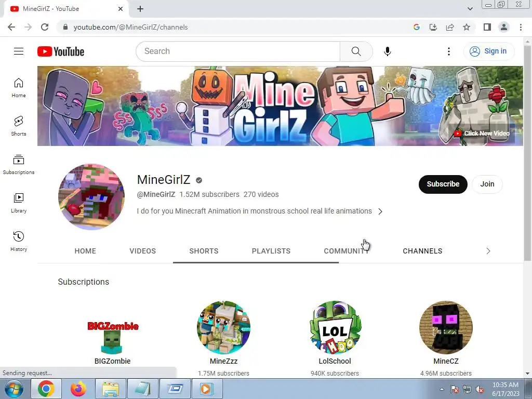The height and width of the screenshot is (399, 532).
Task: Click the address bar URL
Action: (x=130, y=27)
